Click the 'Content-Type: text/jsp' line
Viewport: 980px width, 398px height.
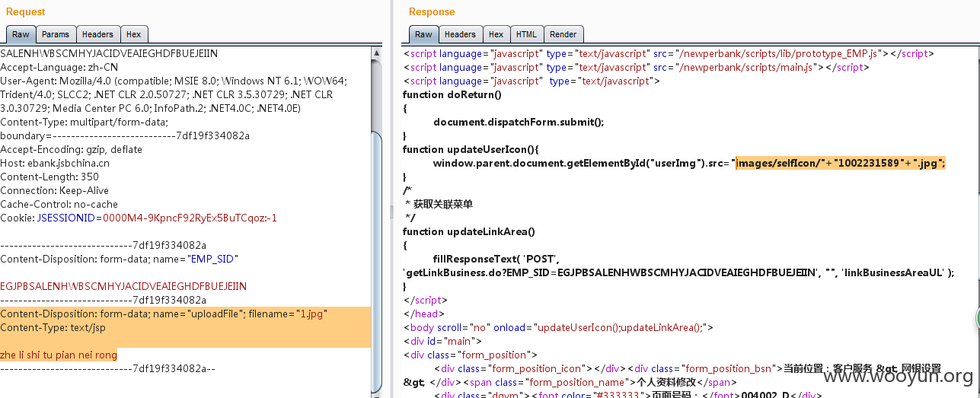53,327
